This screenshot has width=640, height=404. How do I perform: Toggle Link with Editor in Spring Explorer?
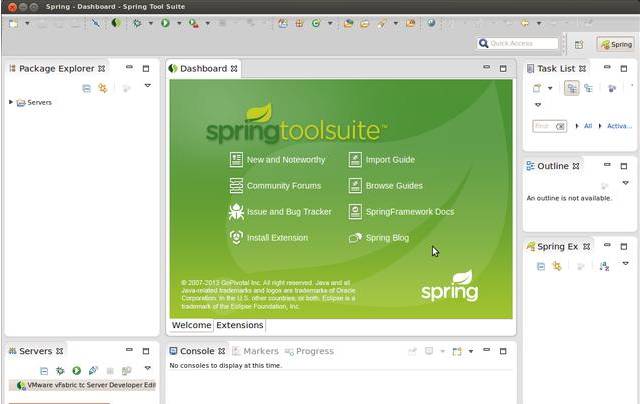557,266
